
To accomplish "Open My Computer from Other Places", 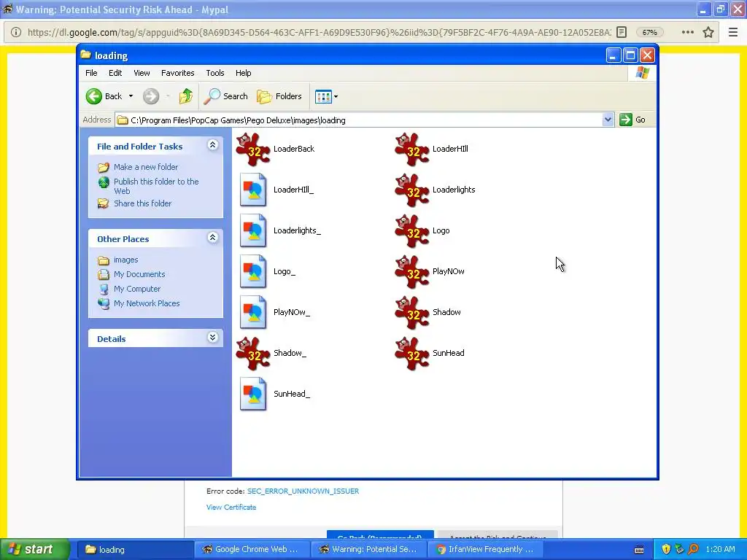I will [x=136, y=289].
